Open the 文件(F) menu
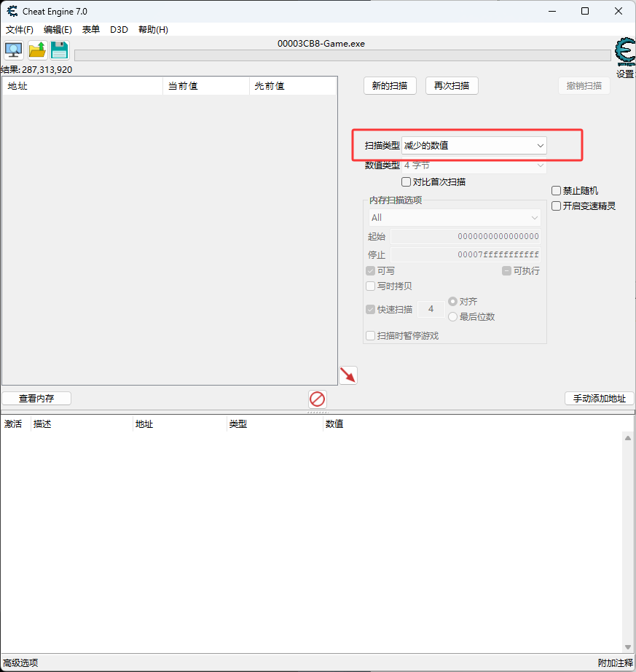This screenshot has height=672, width=636. click(19, 30)
